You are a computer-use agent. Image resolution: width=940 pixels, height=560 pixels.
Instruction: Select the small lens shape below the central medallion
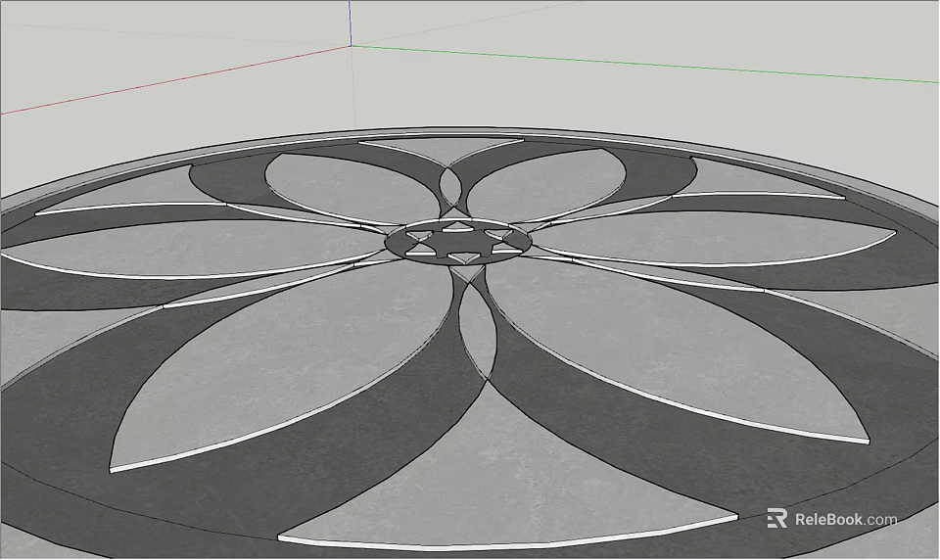[x=478, y=332]
